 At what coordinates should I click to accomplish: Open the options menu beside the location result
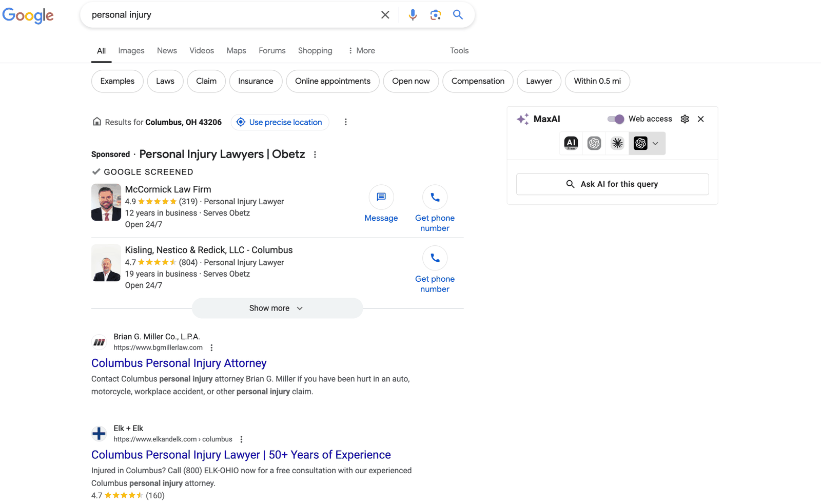pyautogui.click(x=345, y=122)
